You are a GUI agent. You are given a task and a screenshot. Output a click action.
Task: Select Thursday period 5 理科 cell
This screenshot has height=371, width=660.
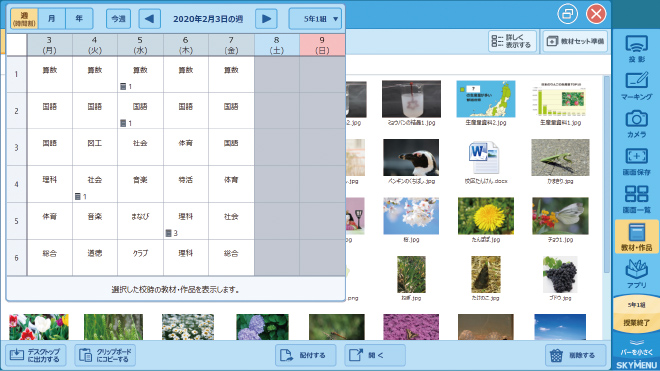[186, 221]
